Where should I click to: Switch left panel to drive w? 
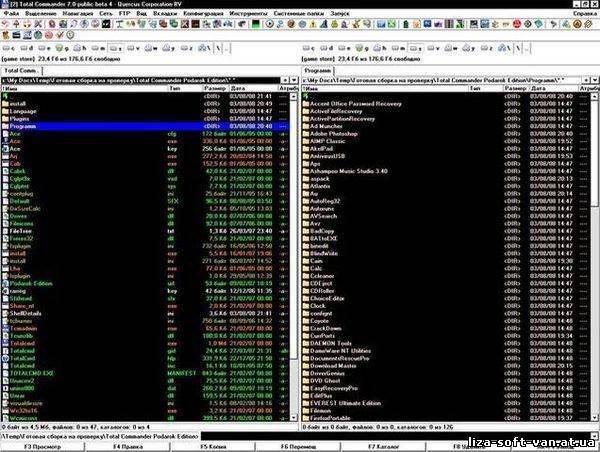[151, 48]
